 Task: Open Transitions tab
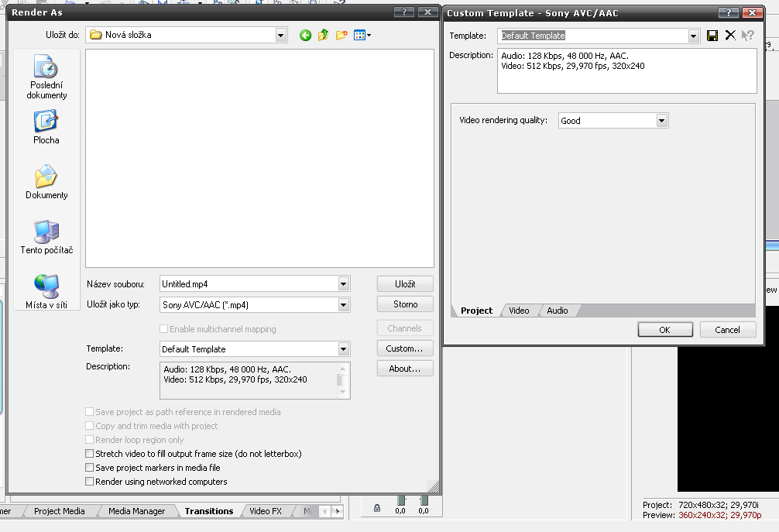[209, 511]
